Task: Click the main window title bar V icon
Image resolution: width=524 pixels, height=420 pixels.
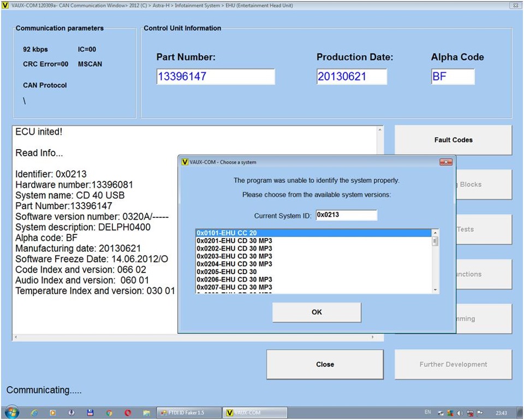Action: [5, 5]
